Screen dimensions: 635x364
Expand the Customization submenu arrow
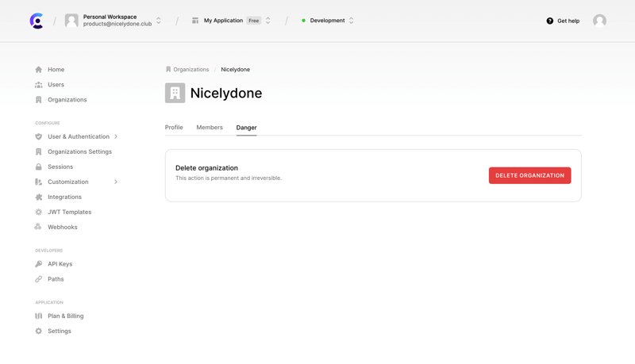(x=116, y=182)
